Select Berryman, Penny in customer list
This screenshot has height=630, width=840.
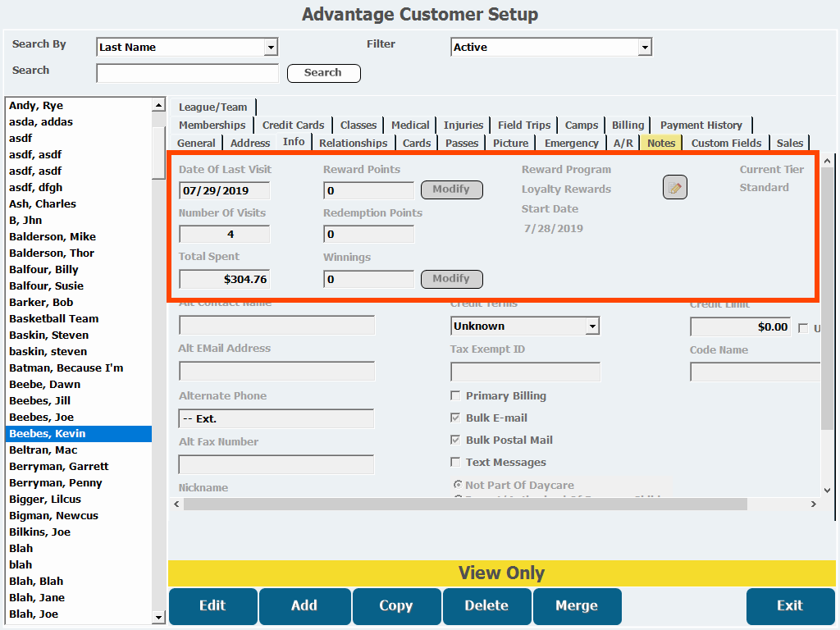[x=56, y=482]
